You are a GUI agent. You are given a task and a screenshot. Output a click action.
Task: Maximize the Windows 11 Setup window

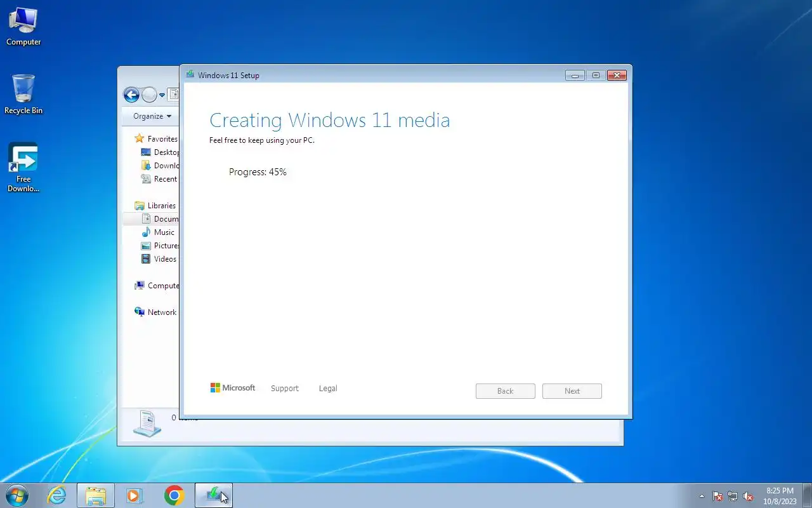pos(596,75)
